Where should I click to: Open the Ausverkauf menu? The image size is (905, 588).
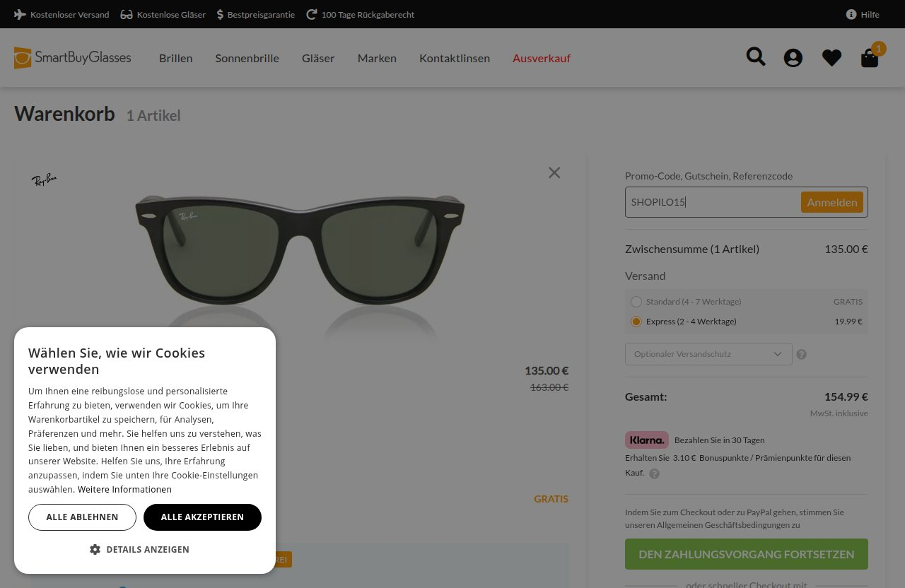pos(542,58)
